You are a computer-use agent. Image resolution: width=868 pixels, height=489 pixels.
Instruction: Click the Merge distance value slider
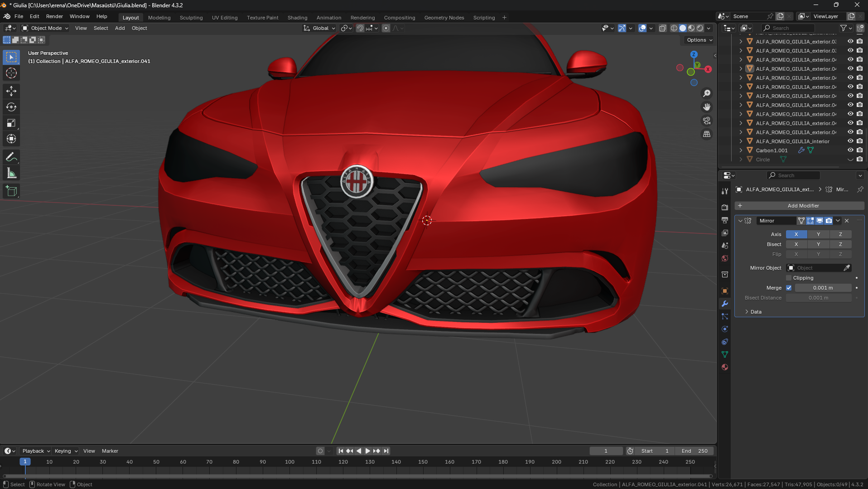823,288
